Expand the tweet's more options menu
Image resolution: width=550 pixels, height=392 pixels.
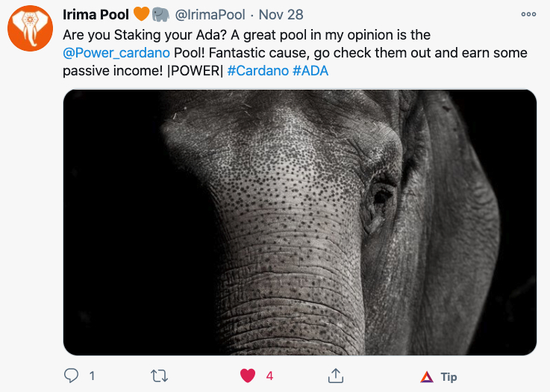pyautogui.click(x=528, y=14)
